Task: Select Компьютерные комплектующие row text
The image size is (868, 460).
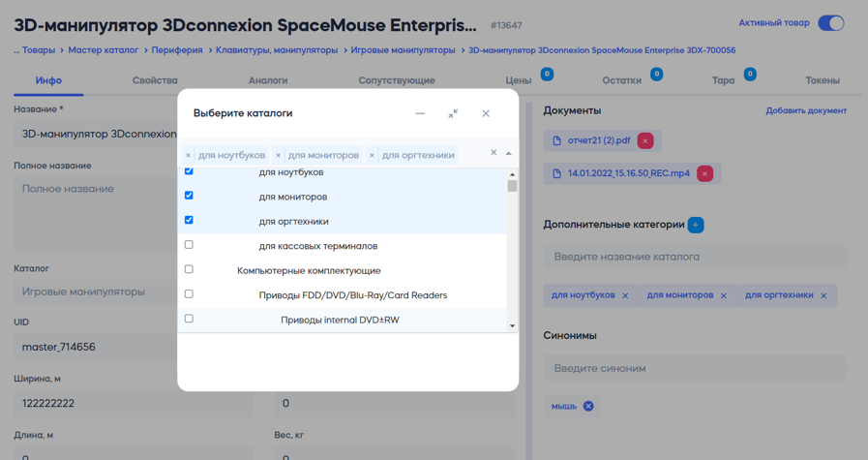Action: tap(309, 270)
